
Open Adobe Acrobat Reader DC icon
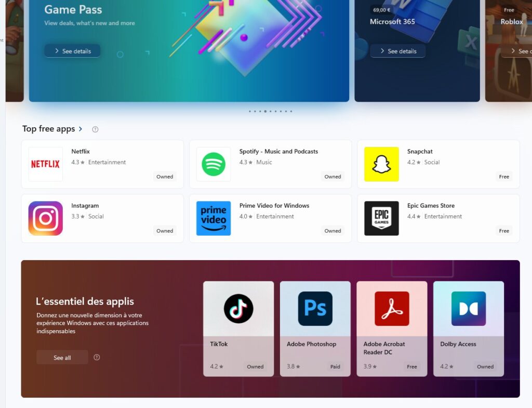pos(392,308)
